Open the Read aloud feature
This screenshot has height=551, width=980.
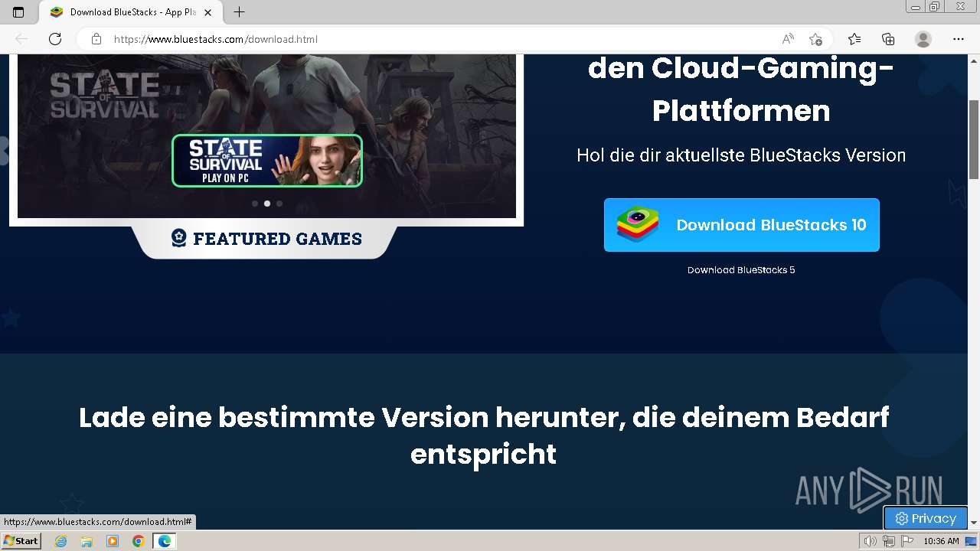(788, 39)
